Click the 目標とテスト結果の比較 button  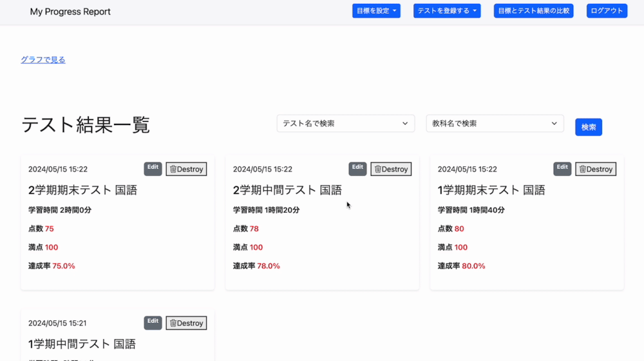[533, 11]
